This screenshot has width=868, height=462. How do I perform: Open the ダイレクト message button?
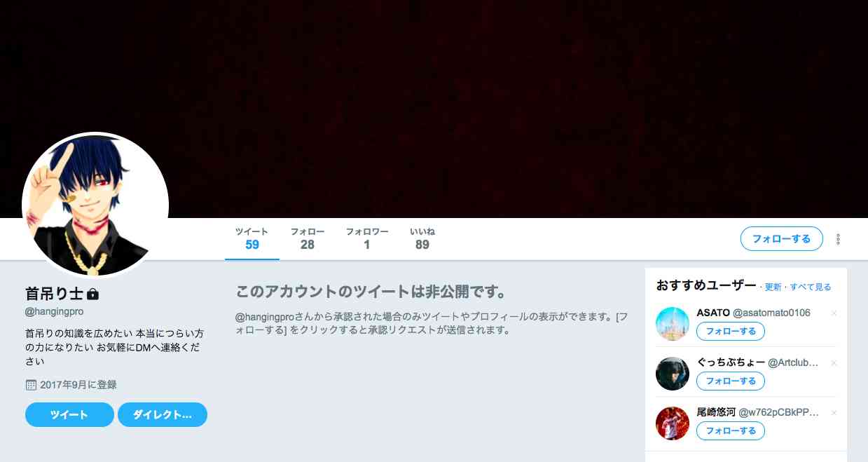[163, 414]
